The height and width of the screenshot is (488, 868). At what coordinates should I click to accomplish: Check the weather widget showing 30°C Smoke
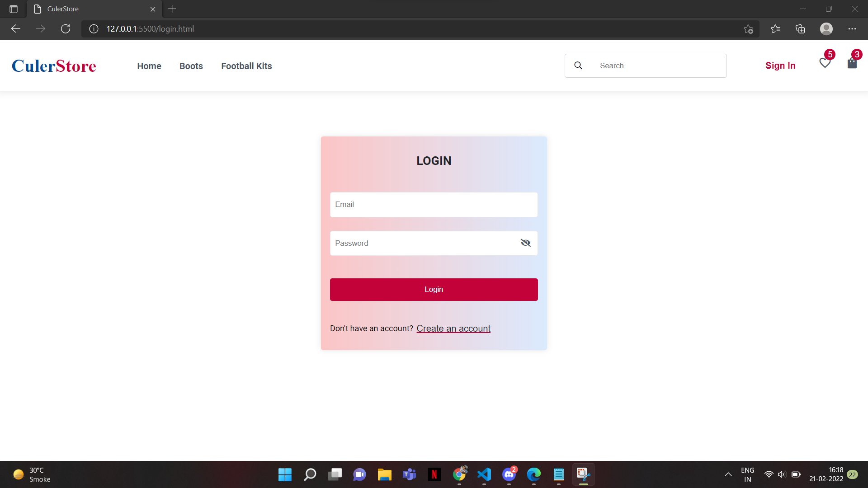pos(32,474)
